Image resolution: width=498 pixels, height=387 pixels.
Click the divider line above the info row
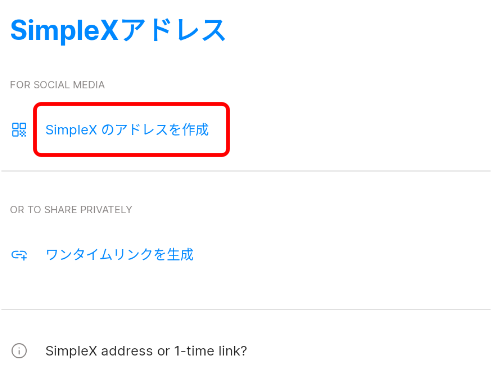246,309
